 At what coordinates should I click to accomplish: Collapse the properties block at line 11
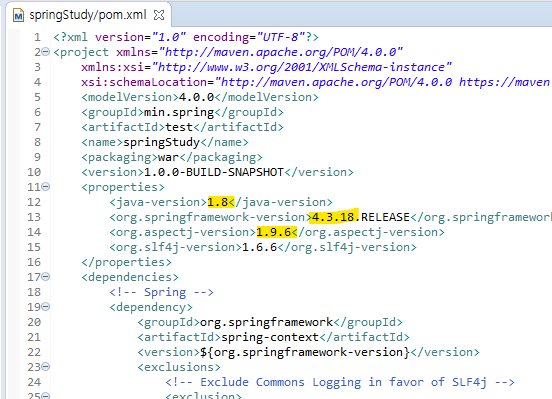[46, 187]
